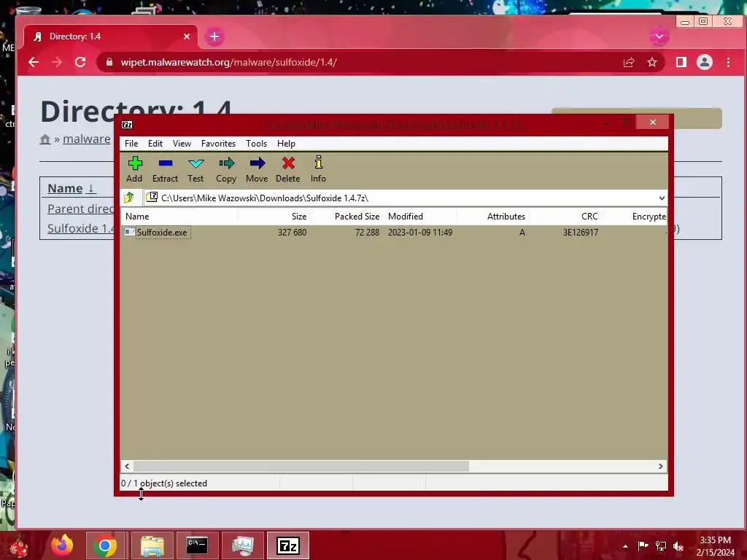Sort by Attributes column header
Image resolution: width=747 pixels, height=560 pixels.
click(x=492, y=216)
